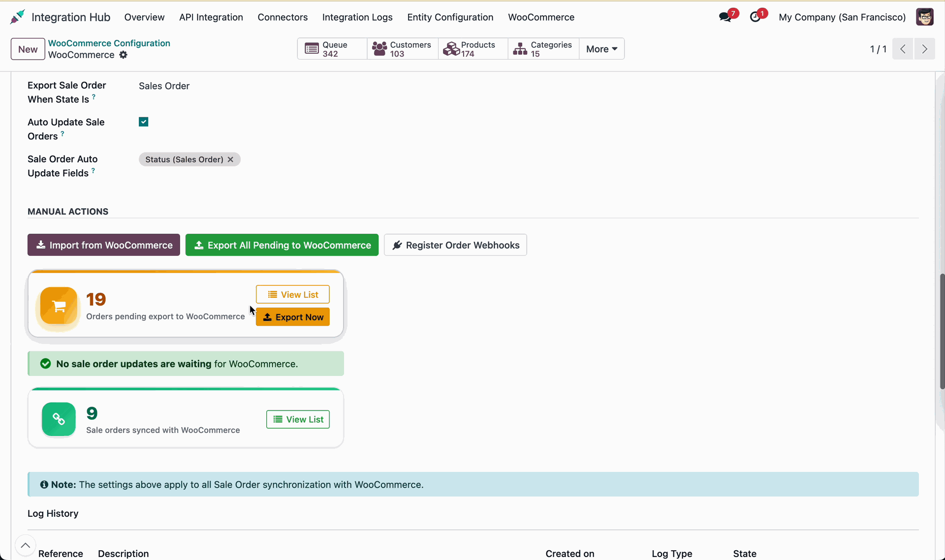The height and width of the screenshot is (560, 945).
Task: Click the green link icon for synced orders
Action: (59, 419)
